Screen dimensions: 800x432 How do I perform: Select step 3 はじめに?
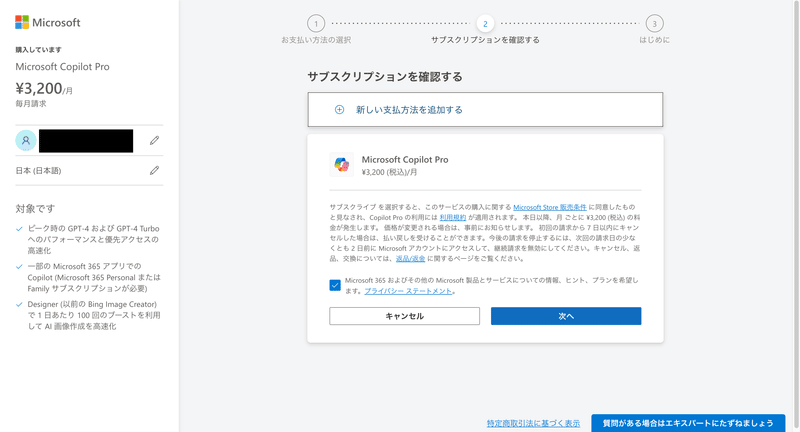655,23
